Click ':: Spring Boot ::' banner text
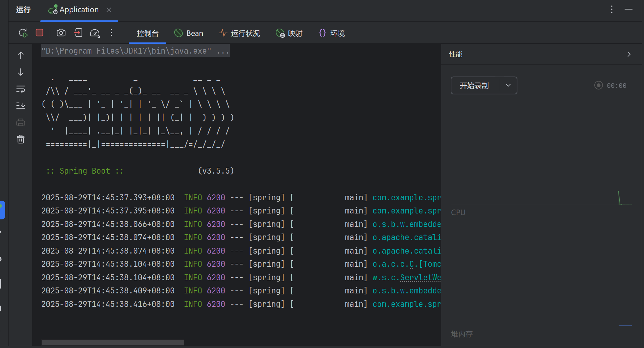This screenshot has height=348, width=644. coord(85,171)
